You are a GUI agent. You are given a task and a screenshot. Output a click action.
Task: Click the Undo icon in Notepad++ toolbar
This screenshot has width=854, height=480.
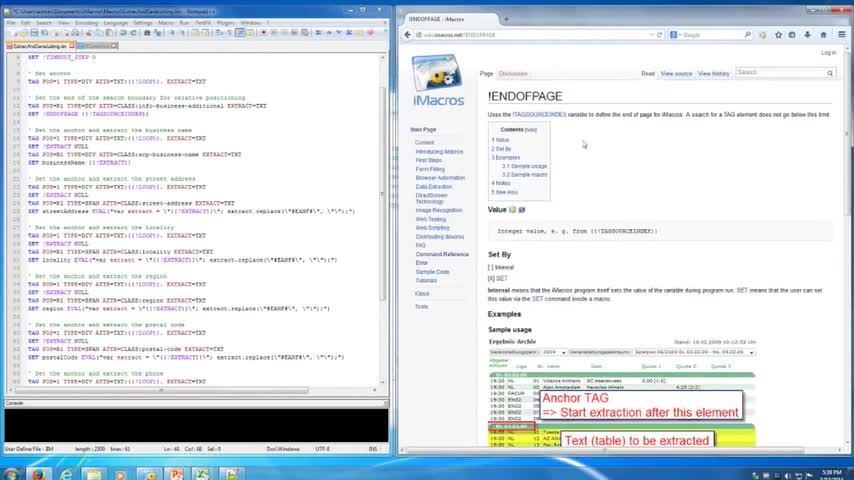tap(123, 33)
